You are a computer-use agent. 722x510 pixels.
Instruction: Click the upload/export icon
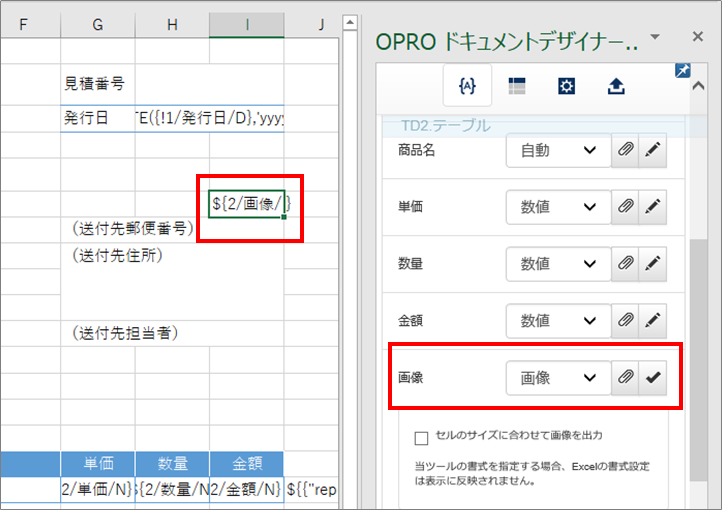click(616, 87)
